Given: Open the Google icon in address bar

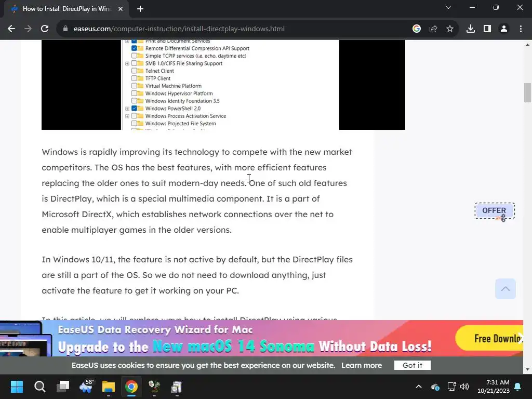Looking at the screenshot, I should 416,29.
